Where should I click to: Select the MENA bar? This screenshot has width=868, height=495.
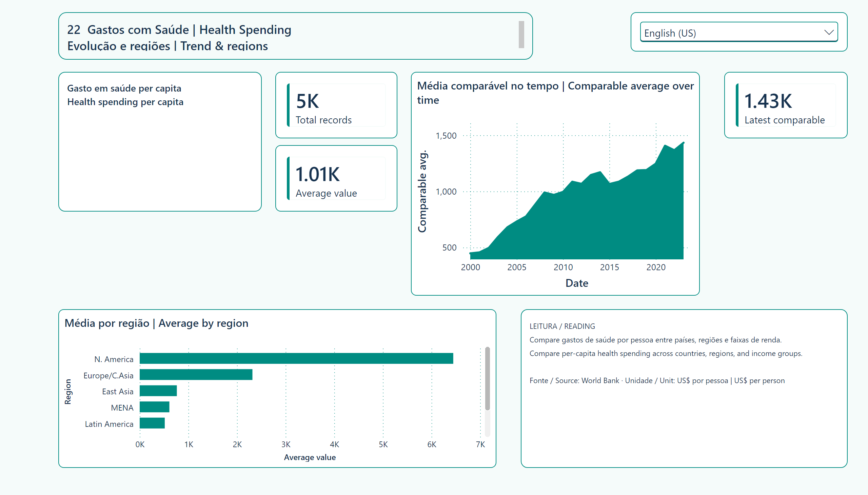click(154, 407)
